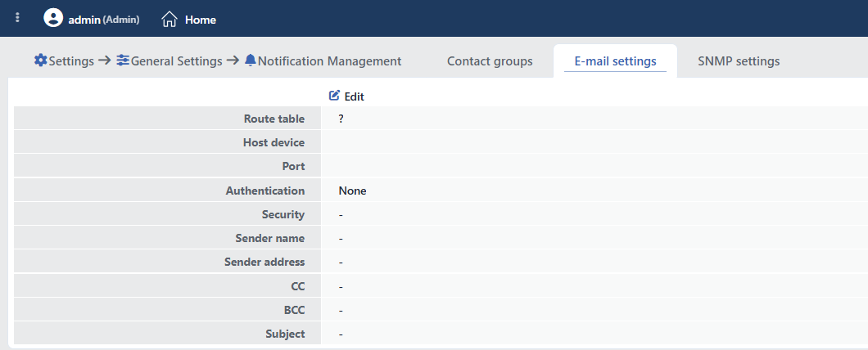The image size is (868, 350).
Task: Click the Host device label
Action: tap(274, 142)
